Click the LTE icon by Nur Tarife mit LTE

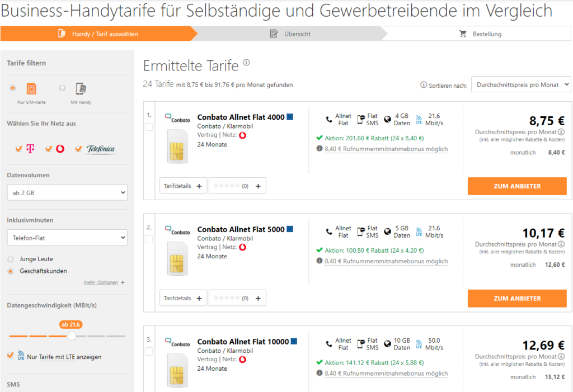click(x=21, y=356)
